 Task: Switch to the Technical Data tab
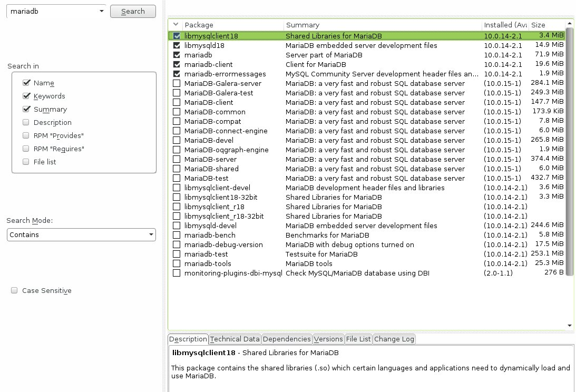pyautogui.click(x=235, y=339)
